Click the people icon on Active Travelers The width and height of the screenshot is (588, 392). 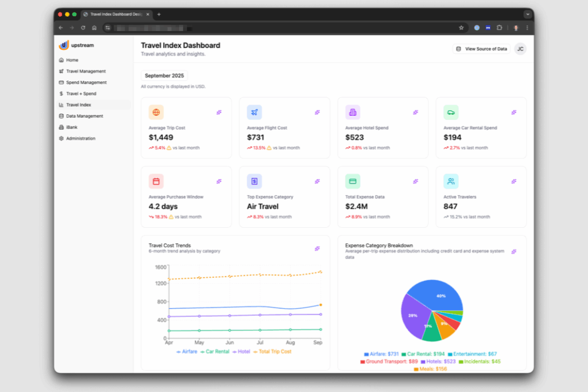(x=451, y=181)
